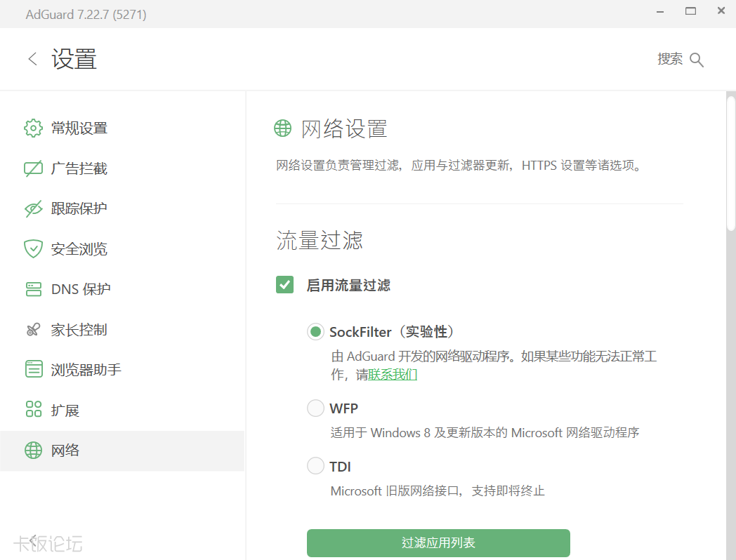Open the 安全浏览 section

coord(122,249)
